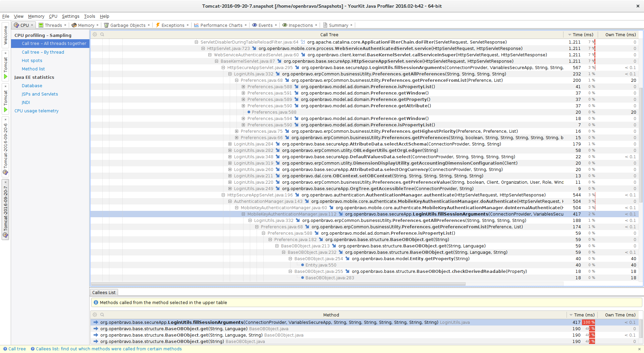Viewport: 644px width, 353px height.
Task: Click the Call Tree header search magnifier
Action: click(102, 35)
